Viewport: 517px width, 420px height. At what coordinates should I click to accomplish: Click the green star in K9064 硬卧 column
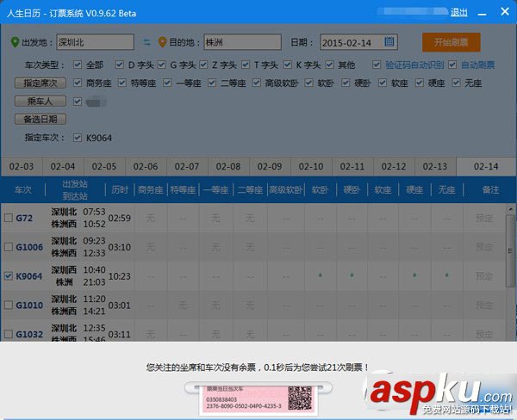[x=352, y=275]
